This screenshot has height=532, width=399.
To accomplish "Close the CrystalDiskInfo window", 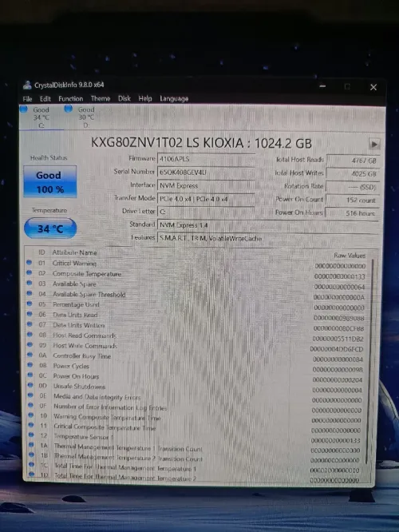I will [373, 87].
